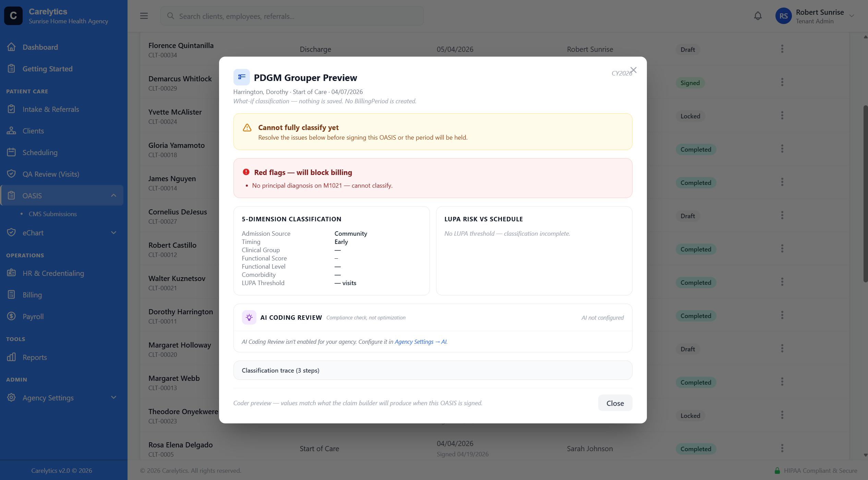The width and height of the screenshot is (868, 480).
Task: Toggle the hamburger sidebar menu
Action: [x=144, y=16]
